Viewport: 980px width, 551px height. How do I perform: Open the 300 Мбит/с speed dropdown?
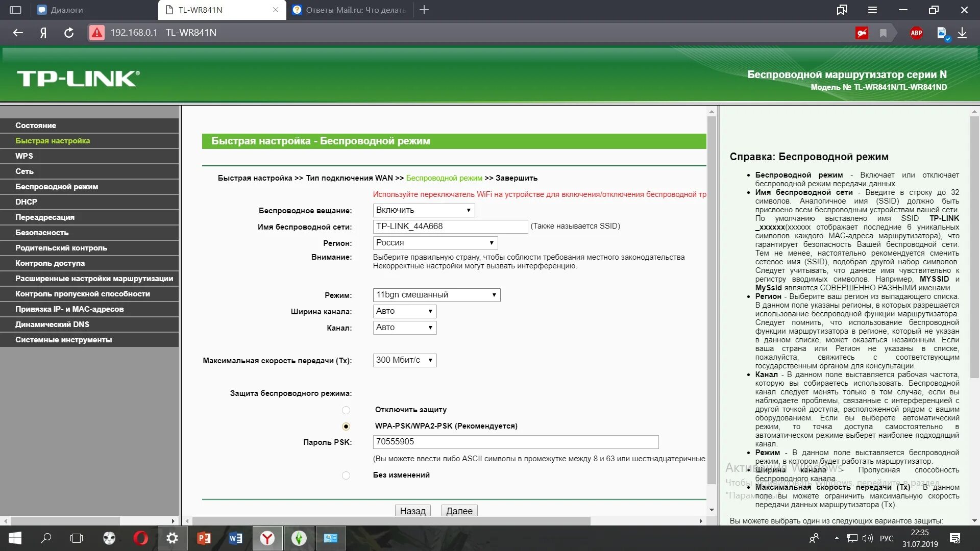click(x=404, y=360)
